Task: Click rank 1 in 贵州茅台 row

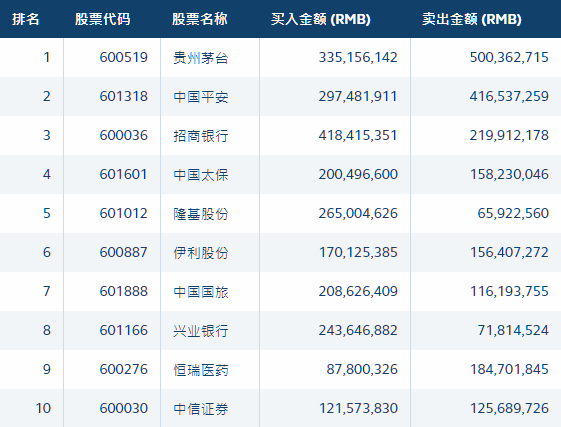Action: pos(47,57)
